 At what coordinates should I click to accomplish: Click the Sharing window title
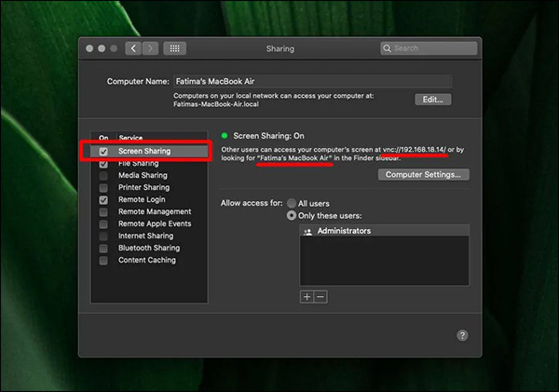coord(280,48)
